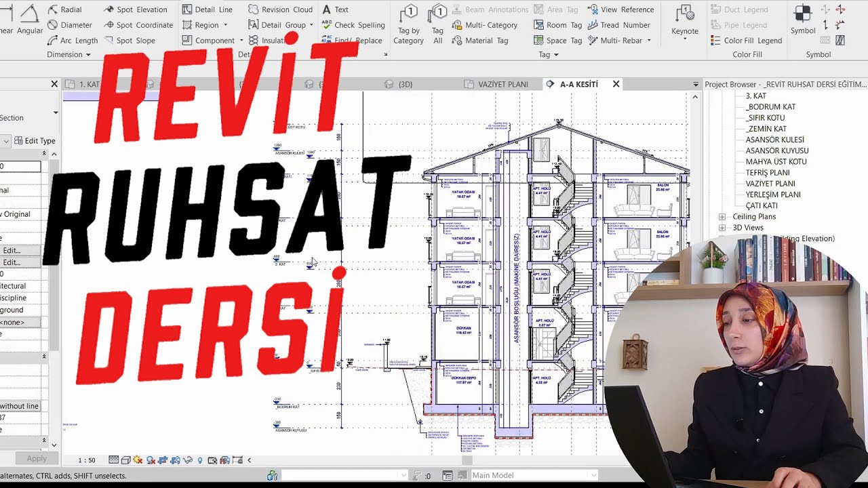Activate the Arc Length dimension tool
868x488 pixels.
coord(73,41)
